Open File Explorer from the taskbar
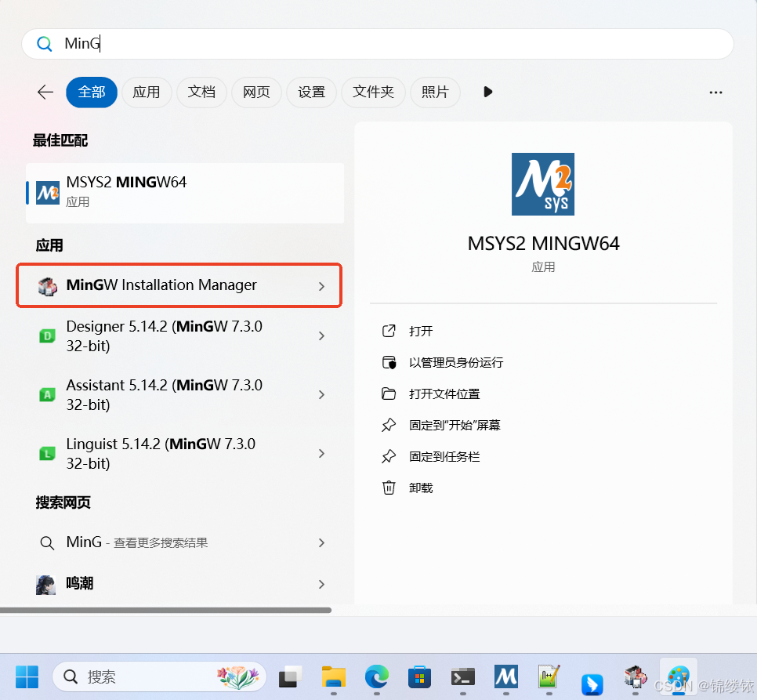This screenshot has height=700, width=757. tap(334, 676)
